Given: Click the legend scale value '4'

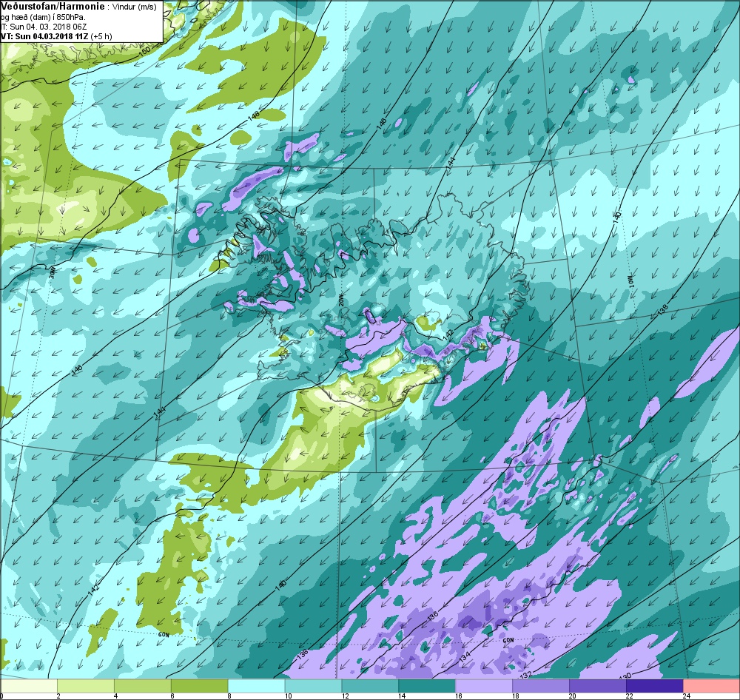Looking at the screenshot, I should click(115, 696).
